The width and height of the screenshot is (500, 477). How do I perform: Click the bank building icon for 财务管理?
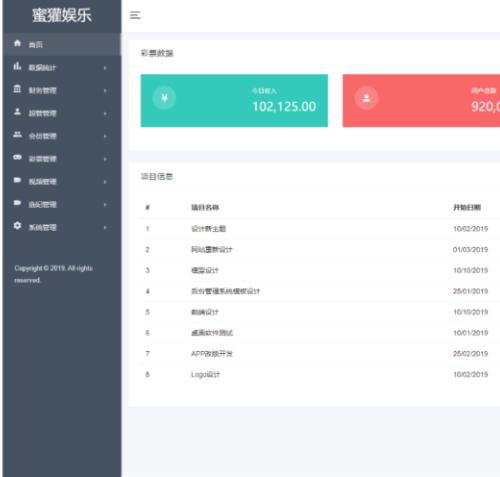[x=17, y=89]
